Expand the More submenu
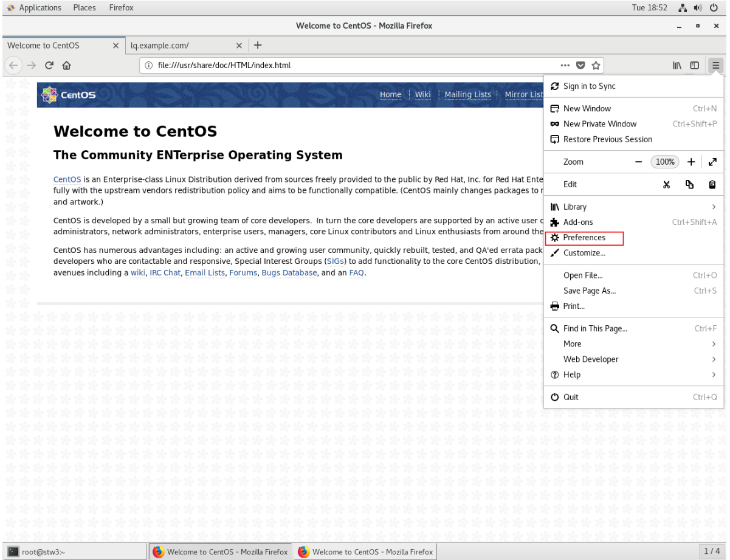Screen dimensions: 730x560 [634, 344]
